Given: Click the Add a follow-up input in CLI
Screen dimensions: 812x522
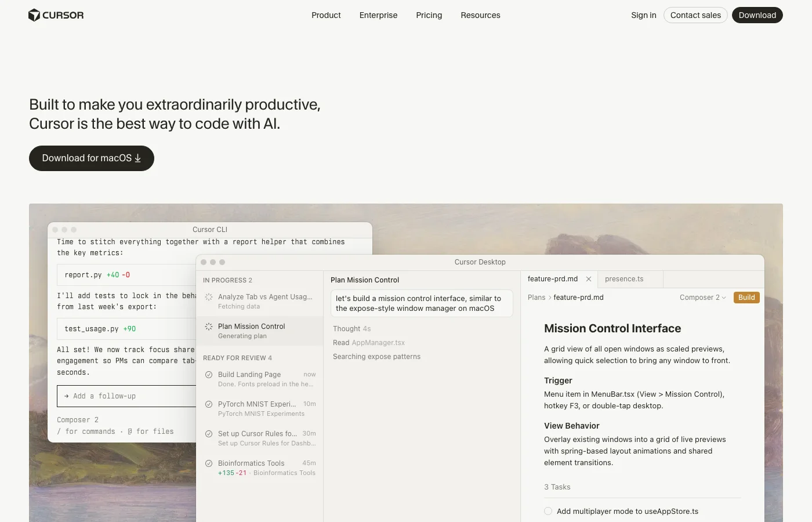Looking at the screenshot, I should tap(126, 396).
